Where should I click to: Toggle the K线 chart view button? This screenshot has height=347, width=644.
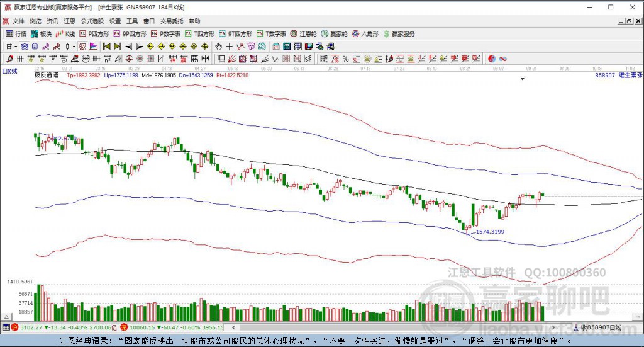click(x=65, y=34)
